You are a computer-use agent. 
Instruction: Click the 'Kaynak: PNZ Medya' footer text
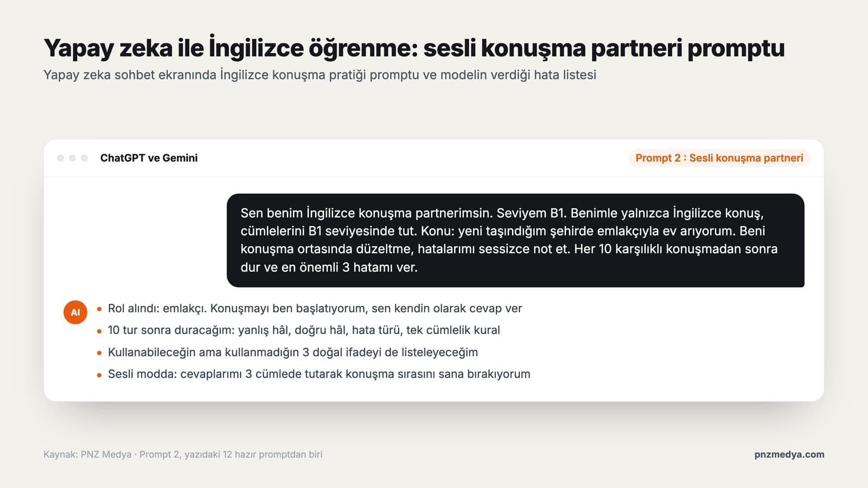(183, 454)
